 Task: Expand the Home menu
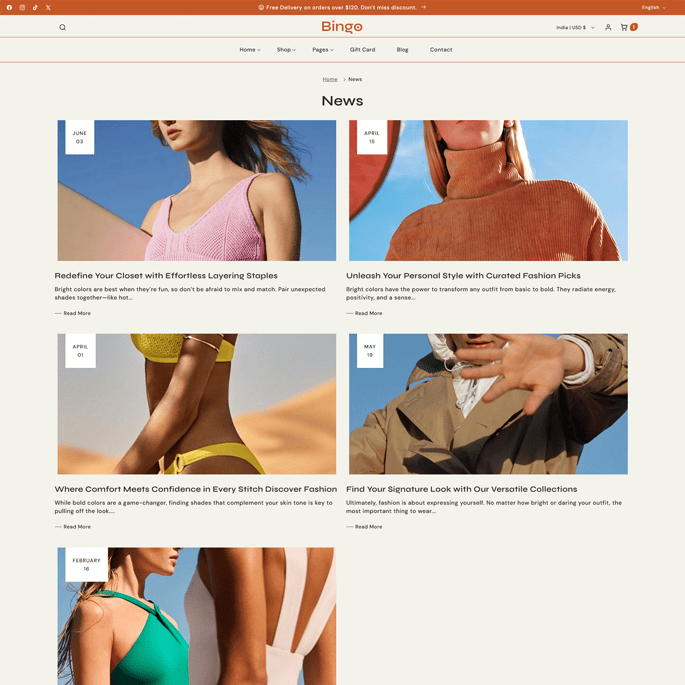pos(250,50)
